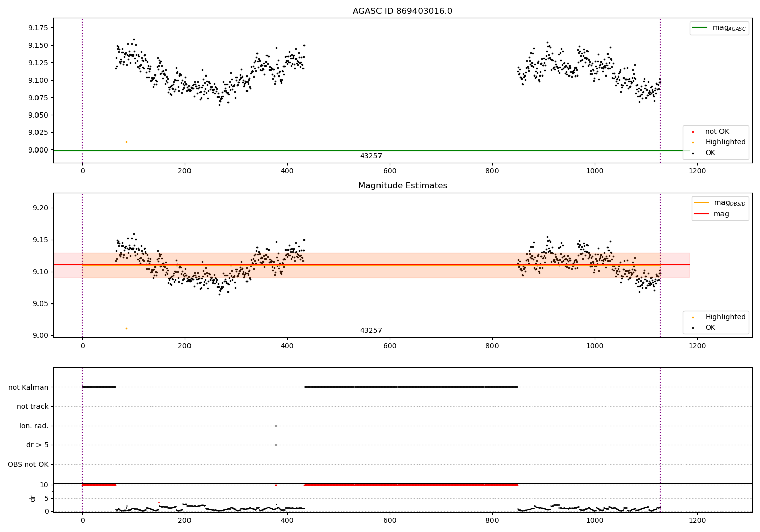The width and height of the screenshot is (760, 532).
Task: Click the title "AGASC ID 869403016.0"
Action: point(402,11)
